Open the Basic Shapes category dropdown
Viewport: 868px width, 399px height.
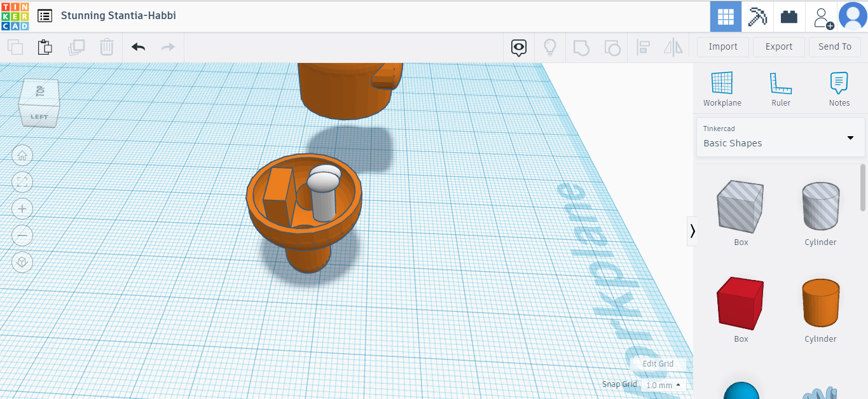pyautogui.click(x=781, y=137)
